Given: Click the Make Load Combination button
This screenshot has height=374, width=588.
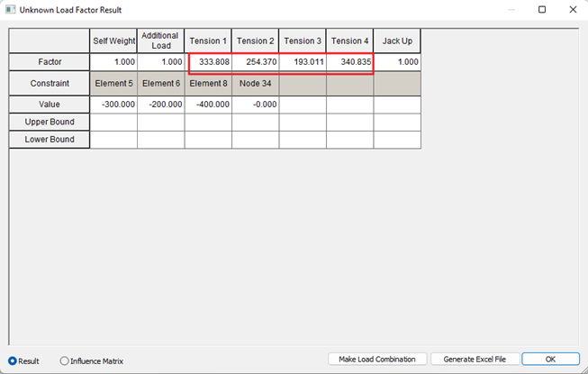Looking at the screenshot, I should [376, 359].
